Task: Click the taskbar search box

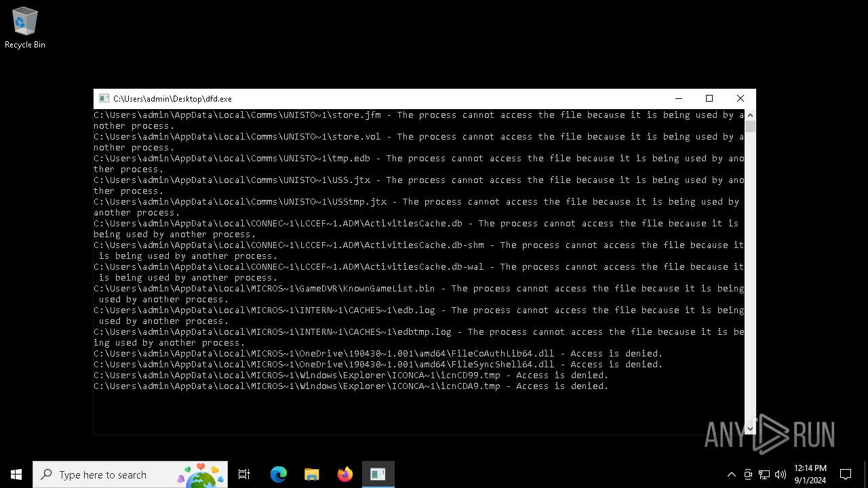Action: pos(130,474)
